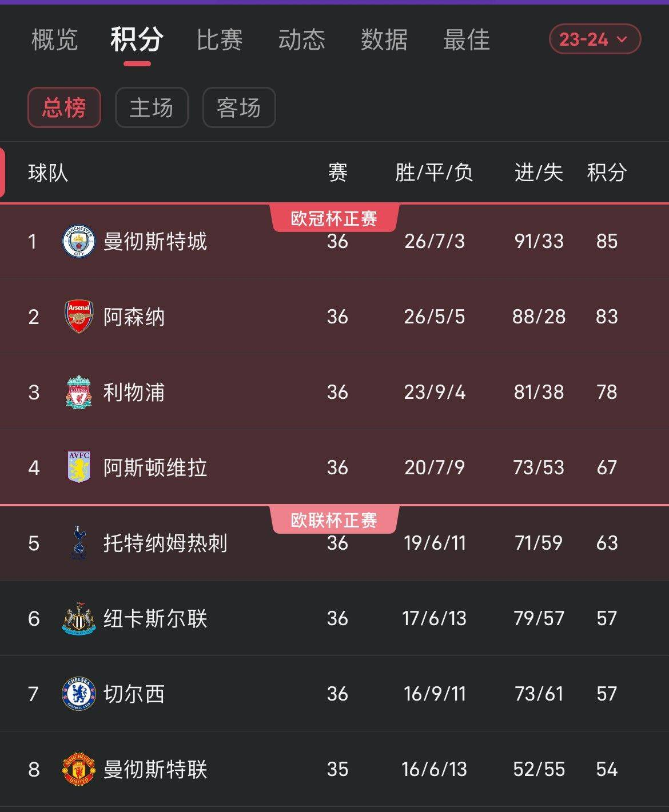The image size is (669, 812).
Task: Open the Tottenham Hotspur crest icon
Action: coord(78,543)
